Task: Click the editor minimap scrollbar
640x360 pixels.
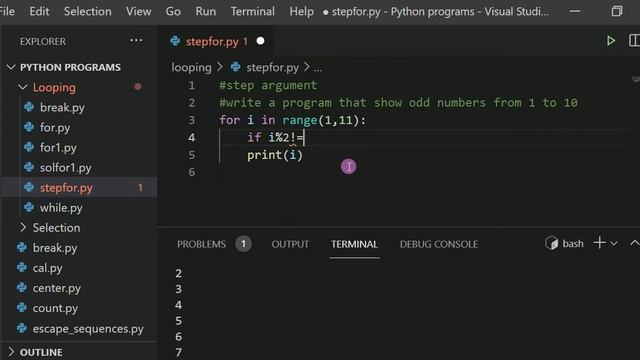Action: [636, 79]
